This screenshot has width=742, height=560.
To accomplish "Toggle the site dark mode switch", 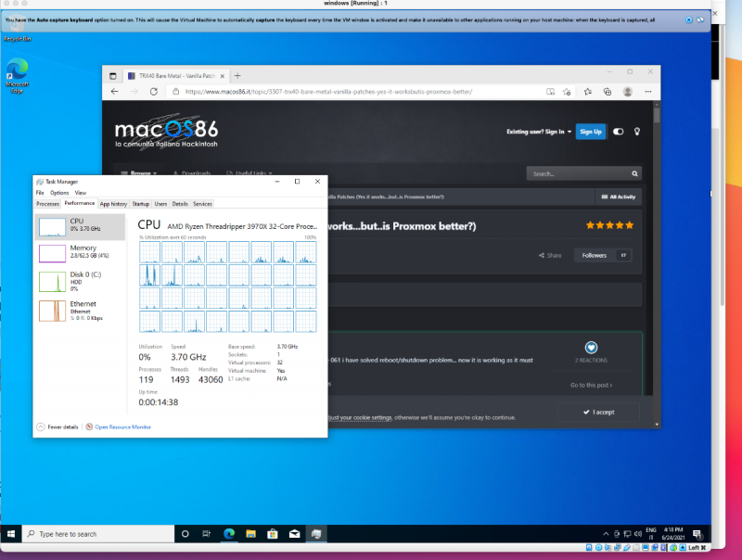I will [618, 132].
